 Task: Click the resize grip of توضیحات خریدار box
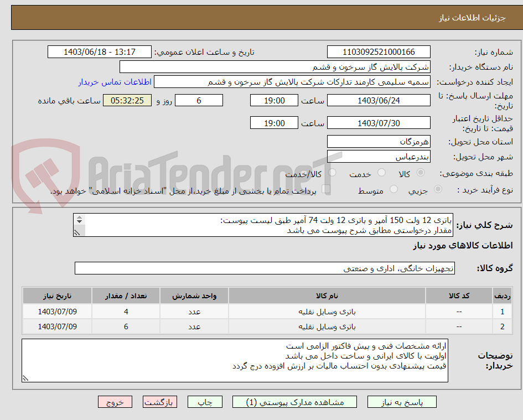pos(25,378)
